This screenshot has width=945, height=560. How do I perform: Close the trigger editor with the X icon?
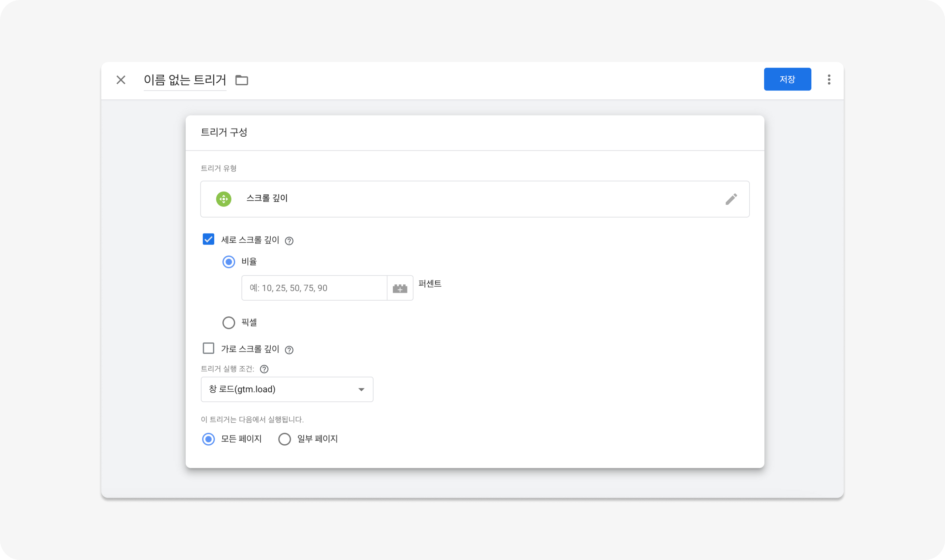[x=121, y=80]
